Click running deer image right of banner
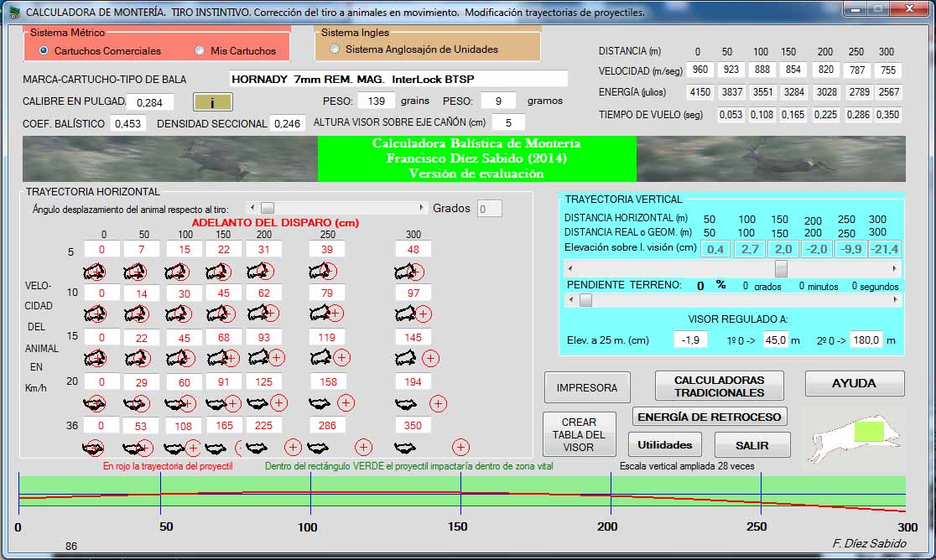936x560 pixels. tap(771, 159)
